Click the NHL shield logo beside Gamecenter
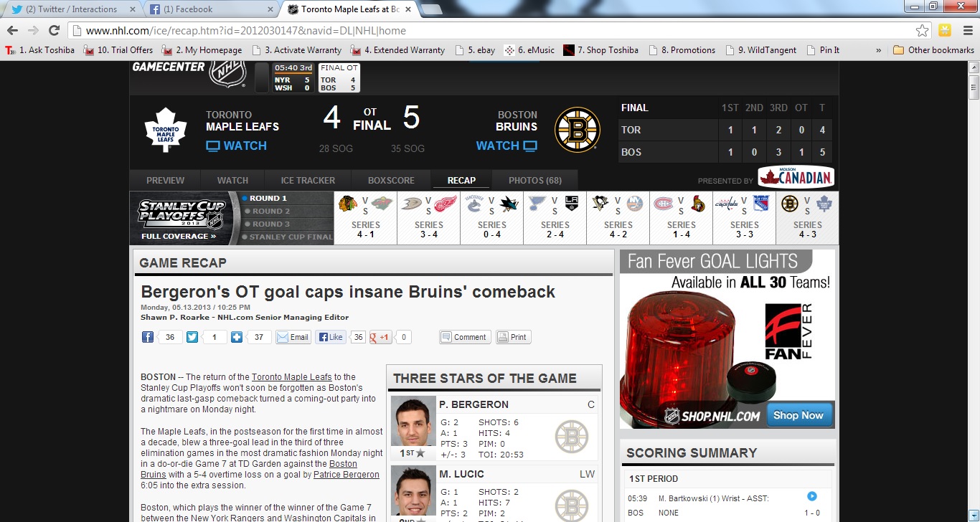The height and width of the screenshot is (522, 980). click(x=227, y=74)
